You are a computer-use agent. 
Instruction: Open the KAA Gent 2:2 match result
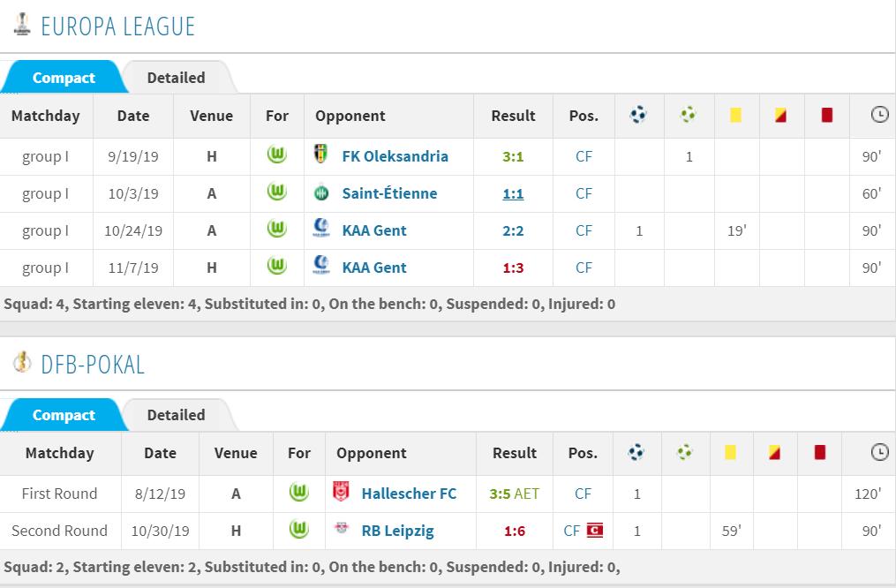[x=513, y=230]
